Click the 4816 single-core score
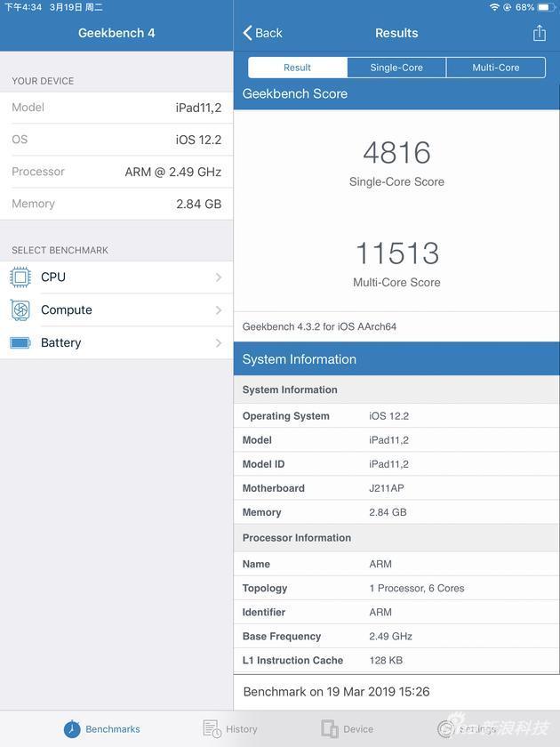 396,152
